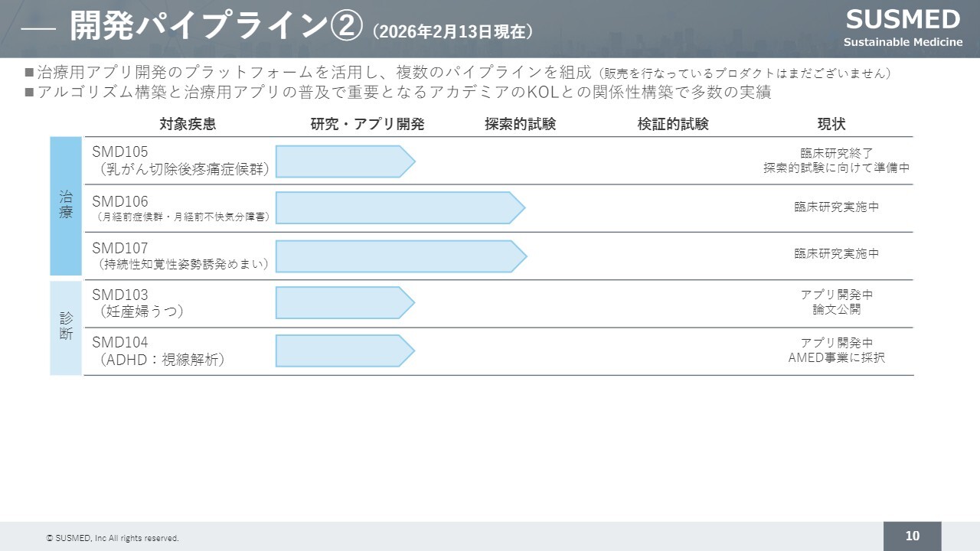
Task: Click the SUSMED copyright footer text
Action: click(x=113, y=538)
